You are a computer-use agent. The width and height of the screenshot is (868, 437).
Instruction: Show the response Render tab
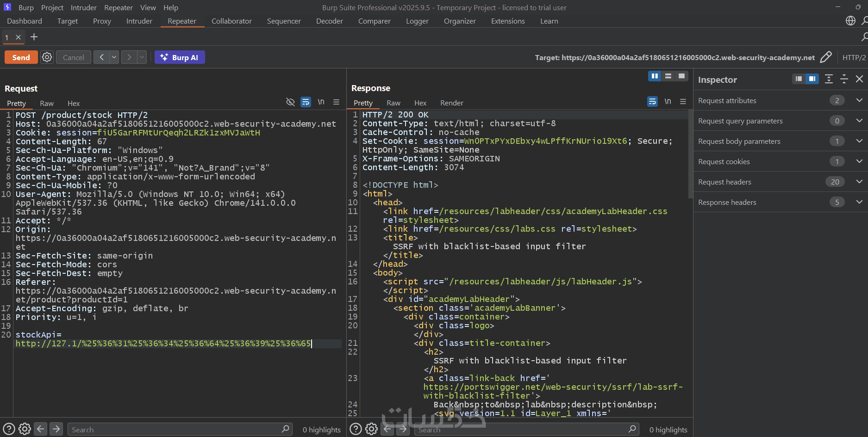tap(452, 103)
